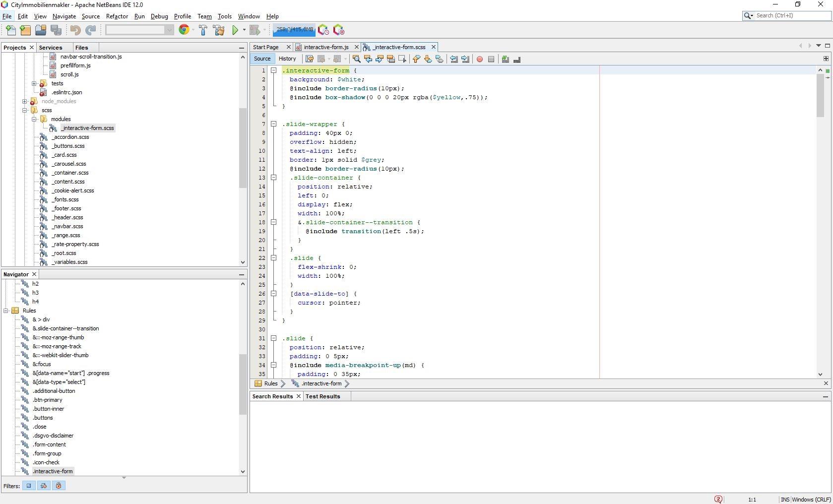Switch to the interactive-form.js editor tab
The height and width of the screenshot is (504, 833).
point(326,47)
